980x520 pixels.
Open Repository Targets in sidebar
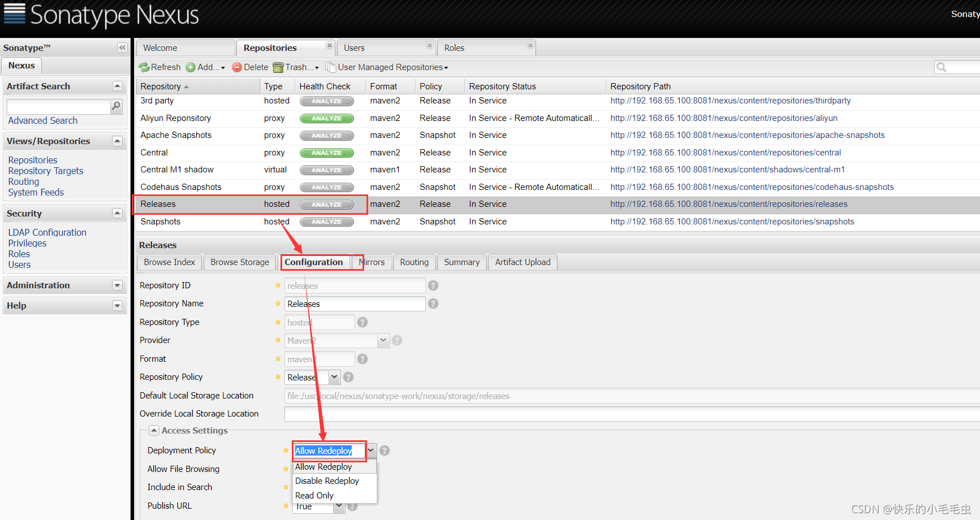click(46, 171)
